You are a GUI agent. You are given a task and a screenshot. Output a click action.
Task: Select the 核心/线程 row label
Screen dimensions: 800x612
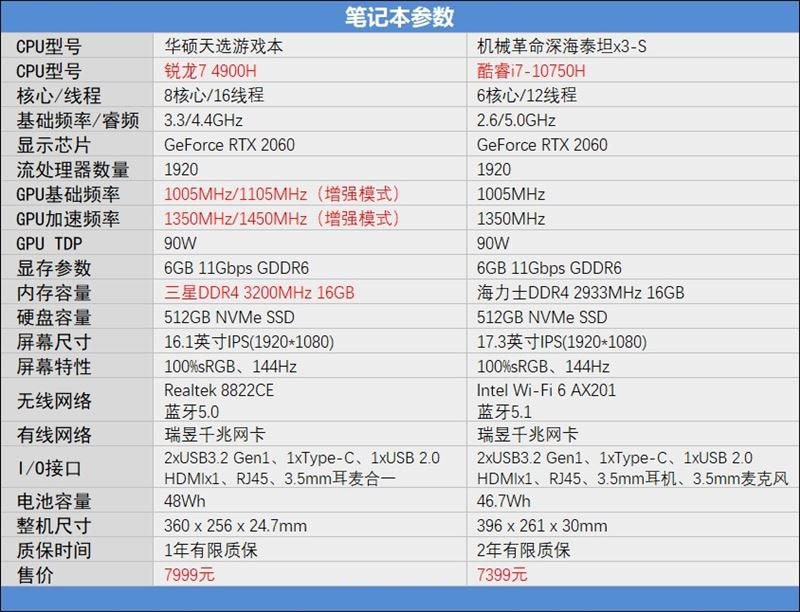pos(59,95)
